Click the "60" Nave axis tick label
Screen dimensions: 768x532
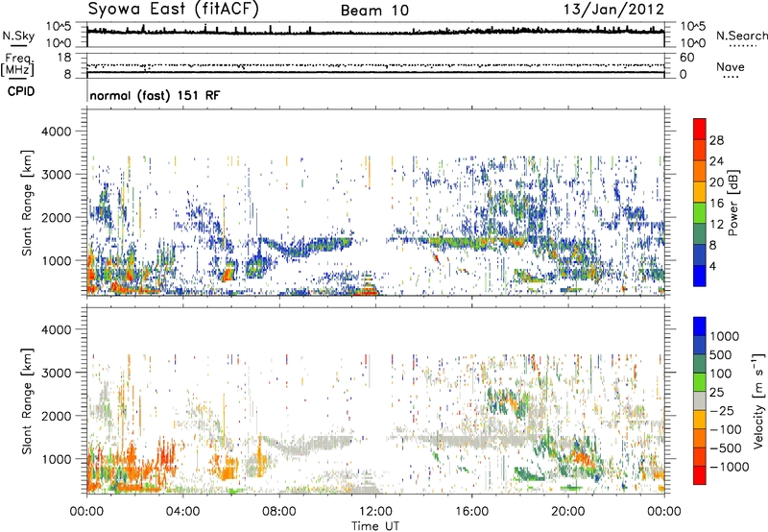(686, 58)
